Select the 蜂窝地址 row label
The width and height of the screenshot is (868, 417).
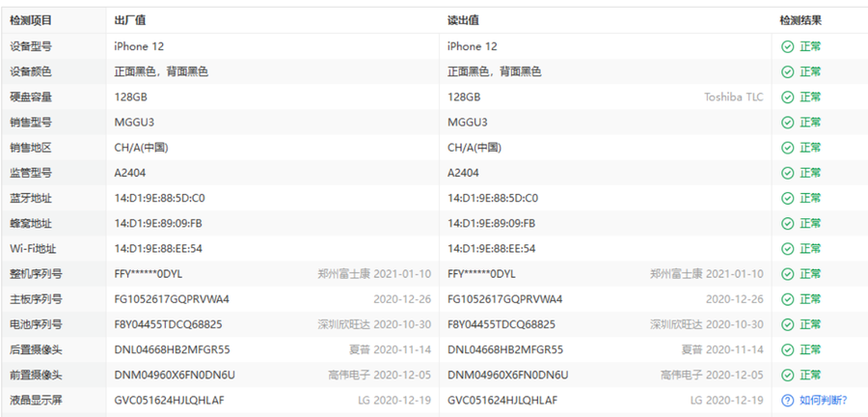[31, 224]
